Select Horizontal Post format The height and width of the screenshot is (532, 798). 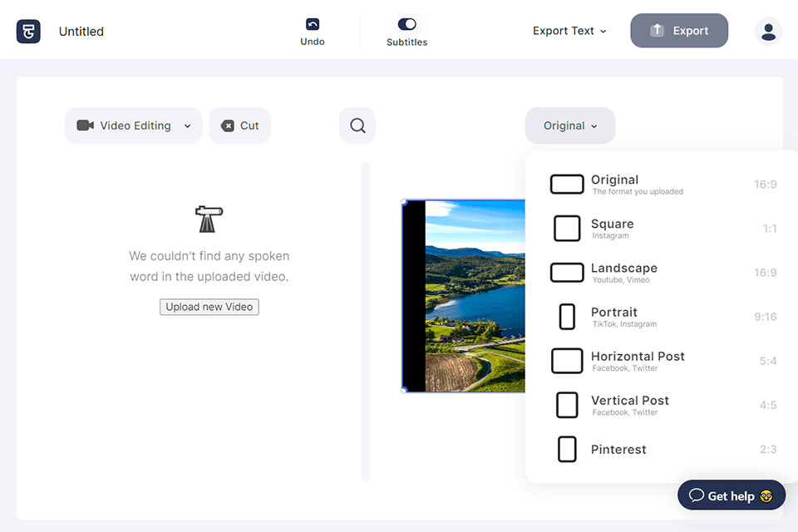click(x=663, y=361)
